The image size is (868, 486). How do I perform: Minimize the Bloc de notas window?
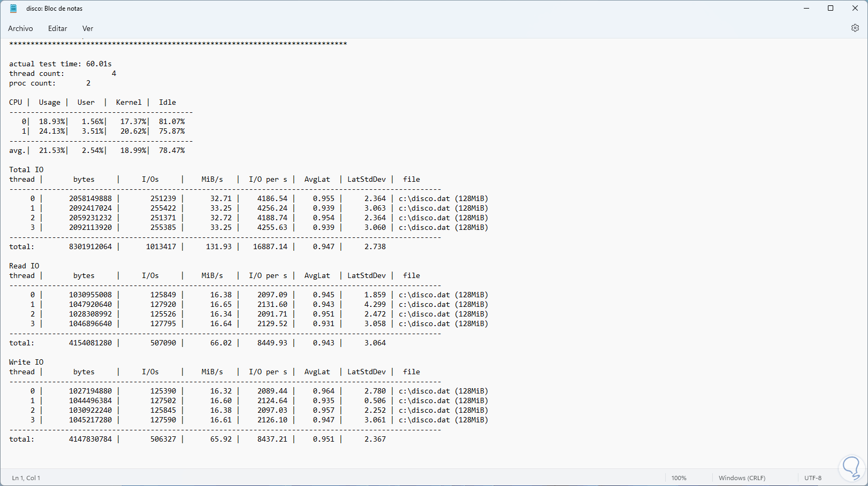tap(806, 9)
